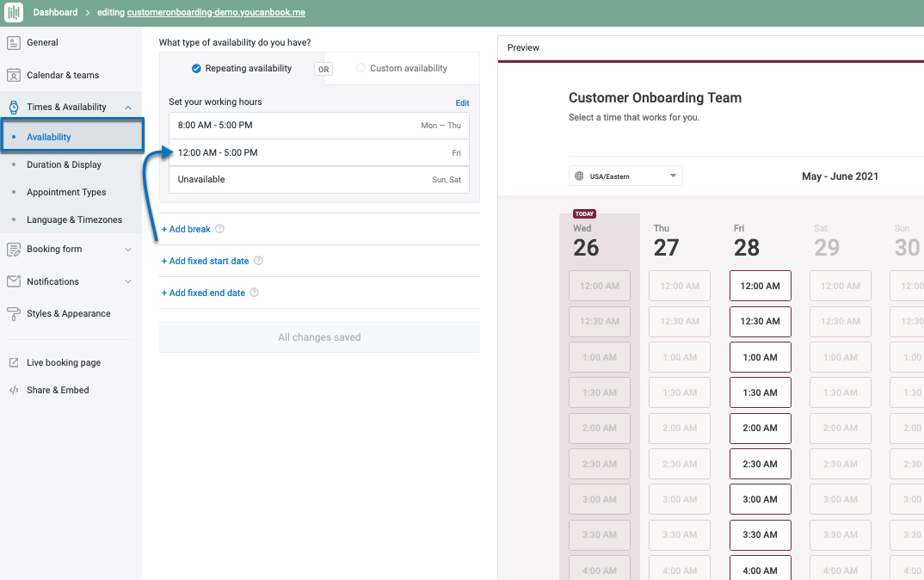The width and height of the screenshot is (924, 580).
Task: Click the General sidebar icon
Action: [14, 42]
